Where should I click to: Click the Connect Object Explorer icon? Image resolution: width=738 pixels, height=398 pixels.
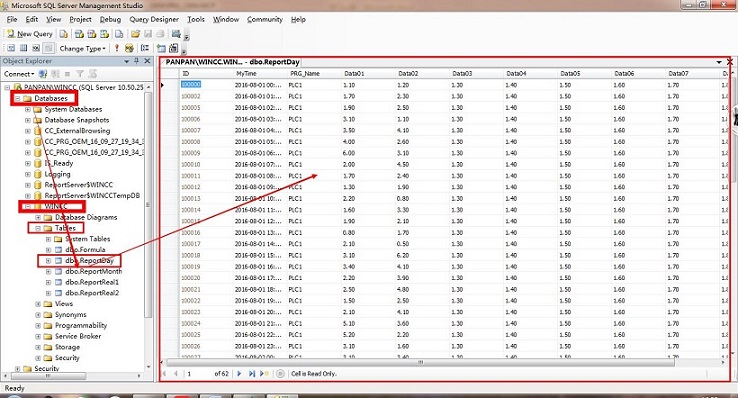coord(43,74)
